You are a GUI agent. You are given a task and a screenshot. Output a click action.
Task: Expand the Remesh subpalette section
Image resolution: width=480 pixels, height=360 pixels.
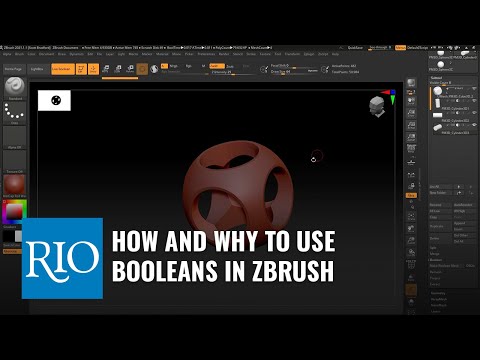coord(436,272)
